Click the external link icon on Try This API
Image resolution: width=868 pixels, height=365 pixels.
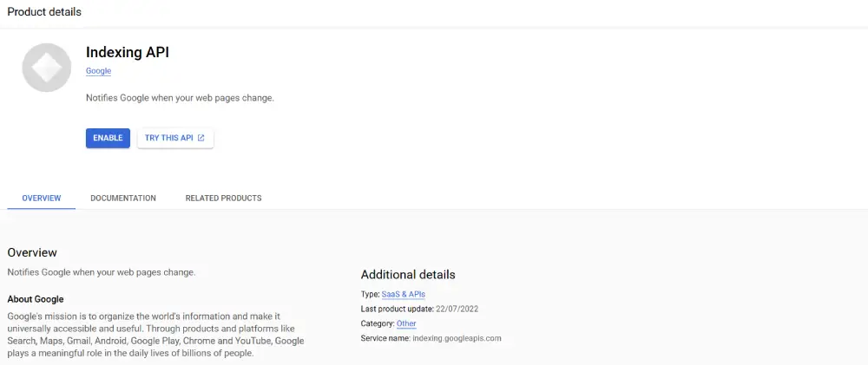201,138
